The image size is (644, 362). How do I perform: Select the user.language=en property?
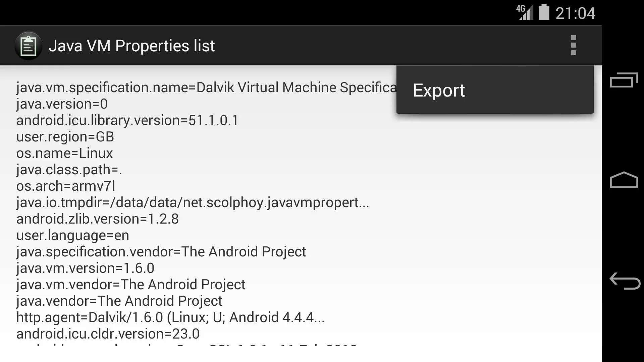coord(73,235)
